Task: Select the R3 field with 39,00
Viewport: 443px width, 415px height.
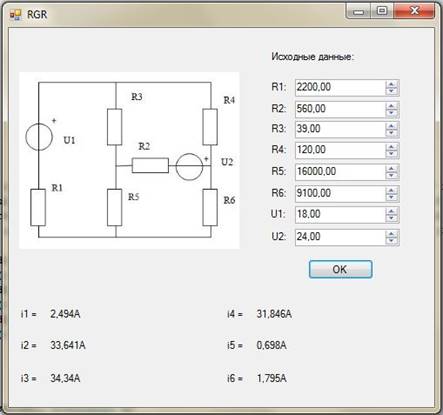Action: click(x=340, y=129)
